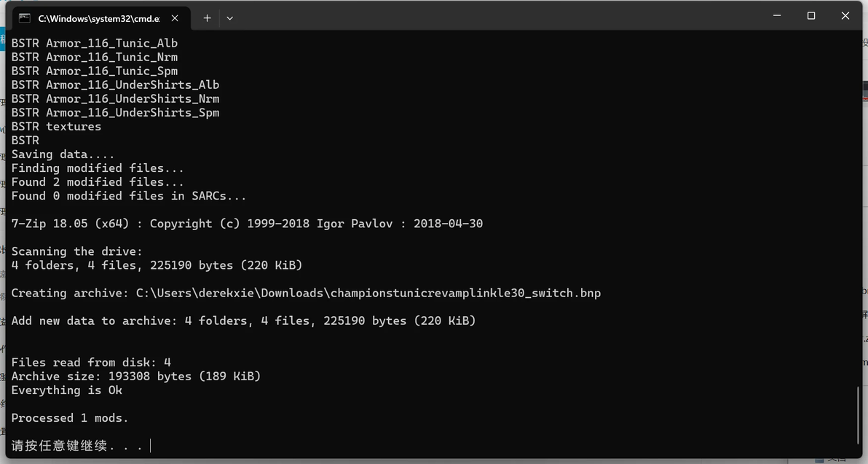
Task: Click the 'Archive size: 193308 bytes' line
Action: (136, 377)
